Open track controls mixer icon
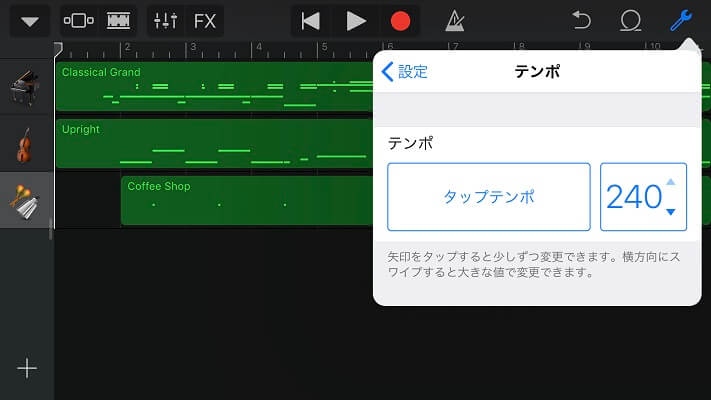The width and height of the screenshot is (711, 400). [x=166, y=21]
